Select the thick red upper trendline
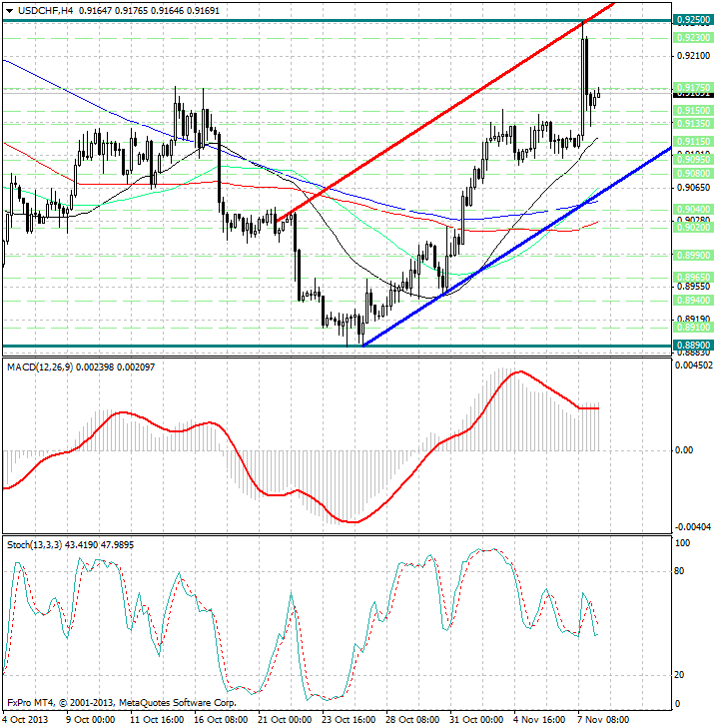The height and width of the screenshot is (728, 714). [x=445, y=112]
